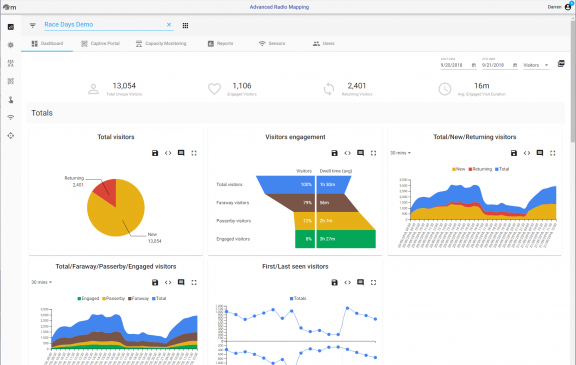Image resolution: width=576 pixels, height=365 pixels.
Task: Toggle the Faraway series in the legend
Action: point(138,299)
